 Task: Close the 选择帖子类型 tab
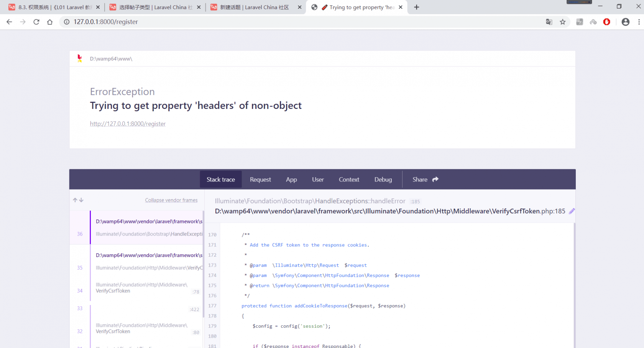[199, 7]
